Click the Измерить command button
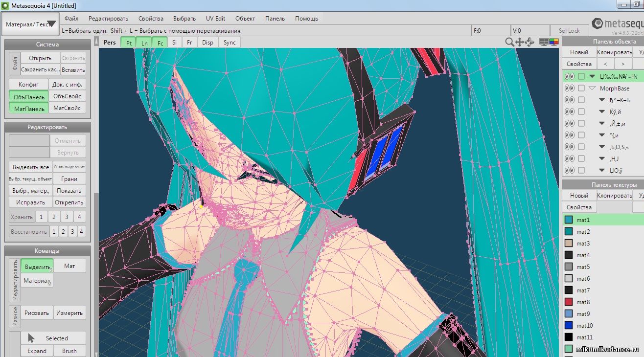644x357 pixels. [69, 313]
